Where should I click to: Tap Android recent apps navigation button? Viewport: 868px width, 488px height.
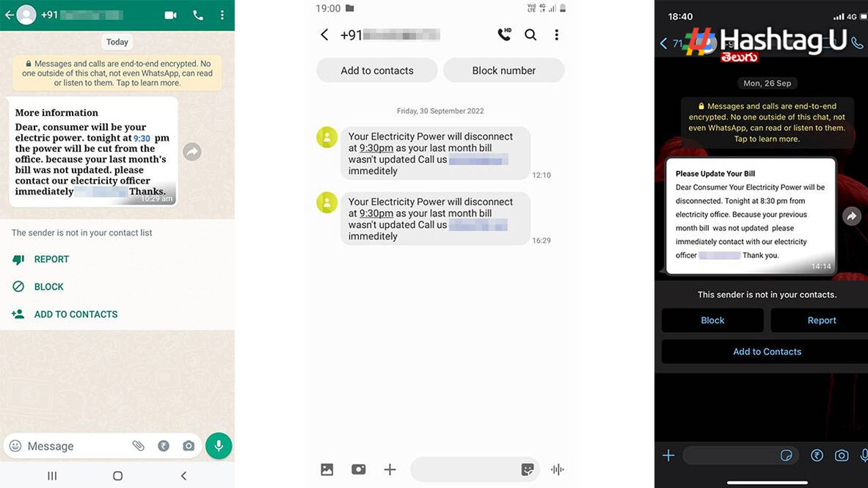pyautogui.click(x=52, y=476)
